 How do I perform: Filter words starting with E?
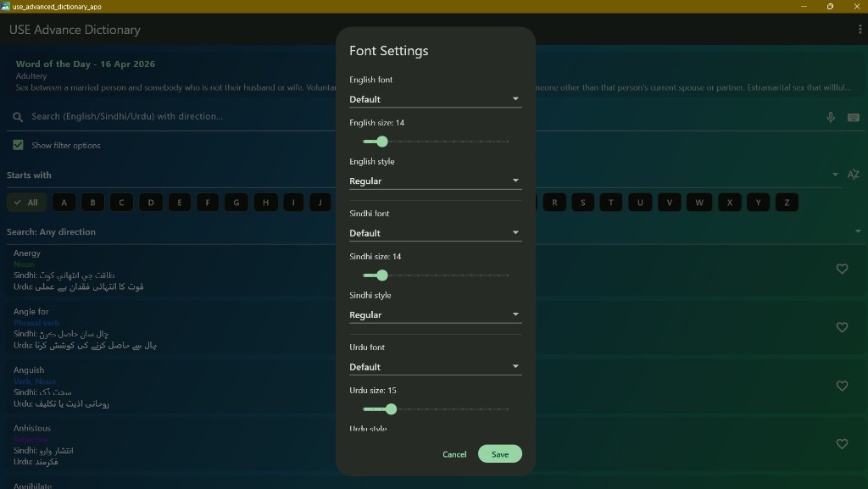click(180, 203)
